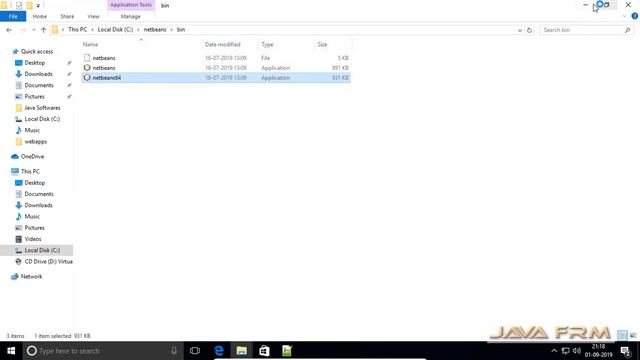Click the File Explorer taskbar icon
The image size is (640, 360).
tap(242, 351)
